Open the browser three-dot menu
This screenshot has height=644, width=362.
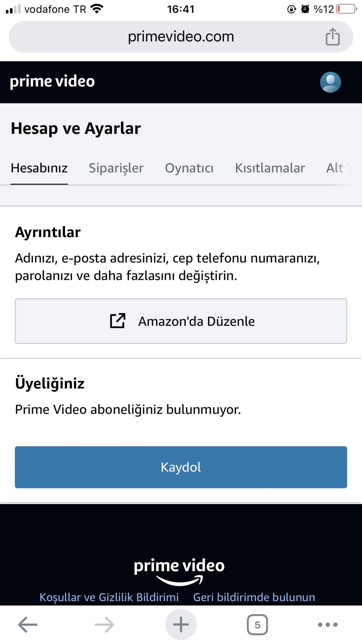coord(328,625)
